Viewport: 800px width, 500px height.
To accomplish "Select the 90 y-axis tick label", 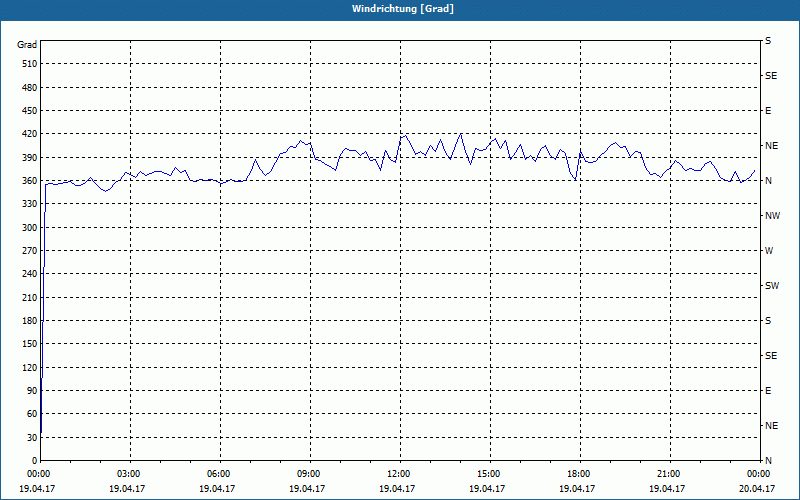I will click(32, 391).
